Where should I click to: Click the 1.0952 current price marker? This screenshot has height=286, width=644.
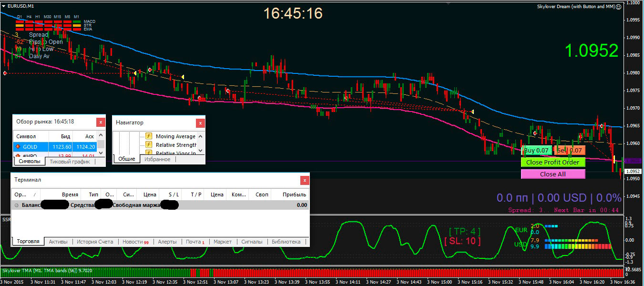click(633, 171)
